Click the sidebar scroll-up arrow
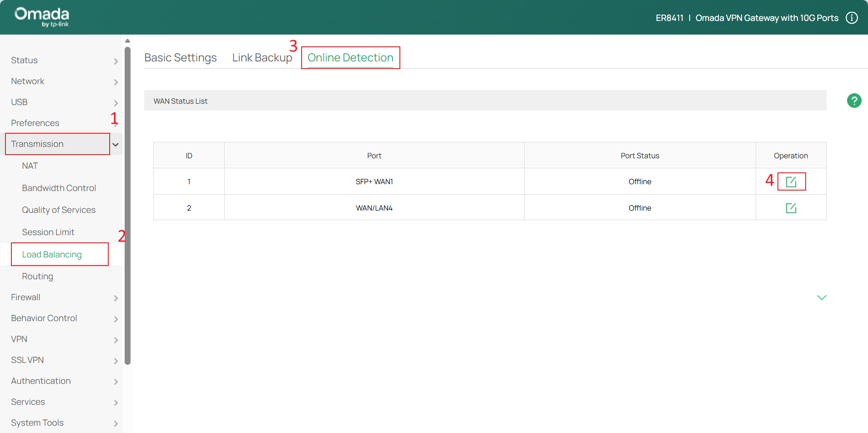 (127, 41)
